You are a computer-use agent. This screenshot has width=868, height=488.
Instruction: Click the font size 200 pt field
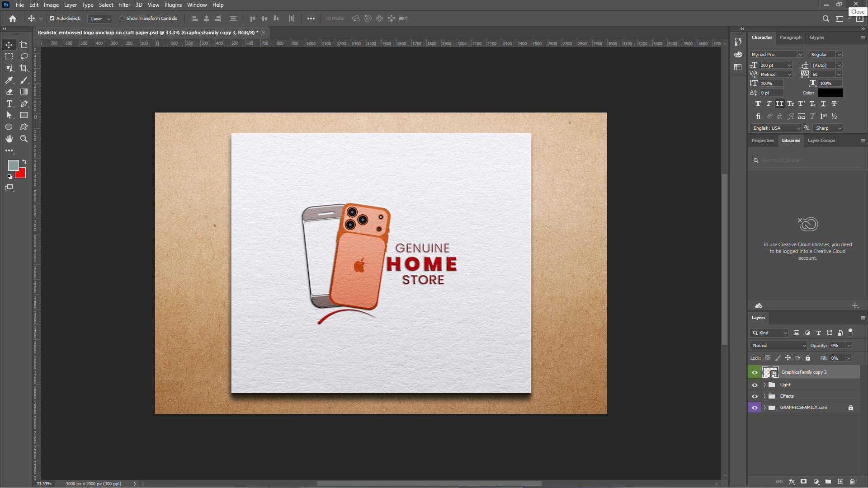pyautogui.click(x=772, y=65)
